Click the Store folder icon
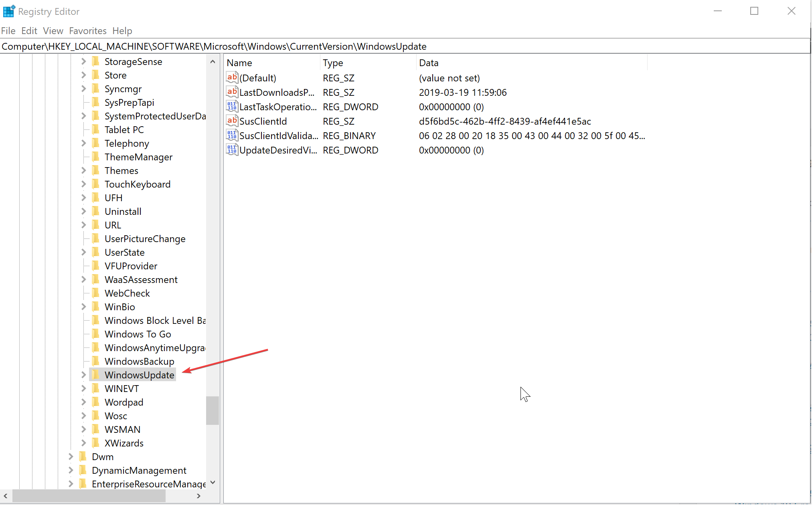812x505 pixels. point(96,75)
